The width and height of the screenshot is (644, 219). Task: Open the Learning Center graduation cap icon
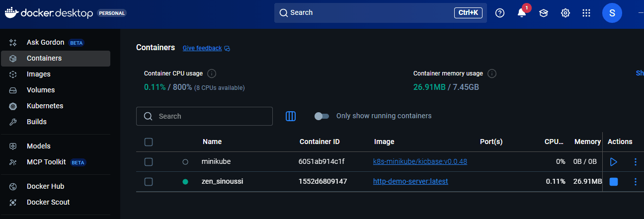coord(543,13)
